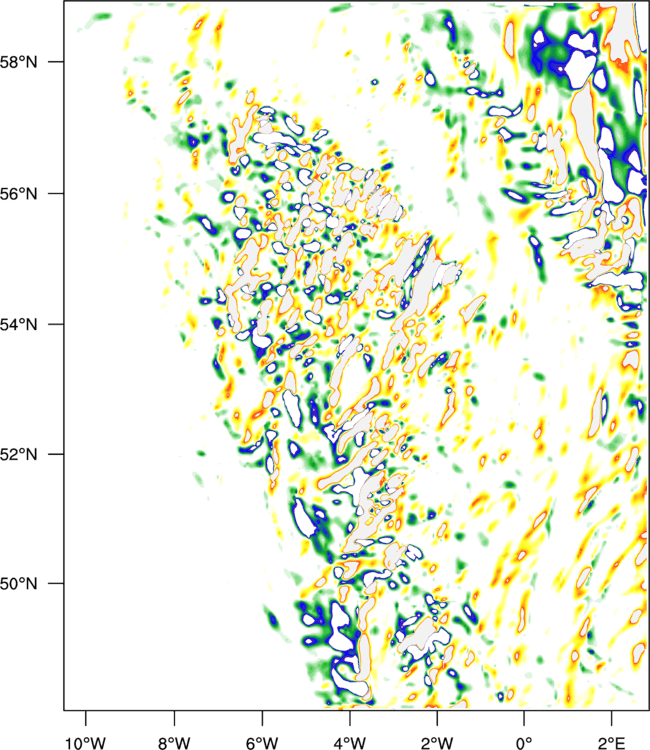This screenshot has width=650, height=750.
Task: Click the tick mark beside 50°N
Action: 55,583
